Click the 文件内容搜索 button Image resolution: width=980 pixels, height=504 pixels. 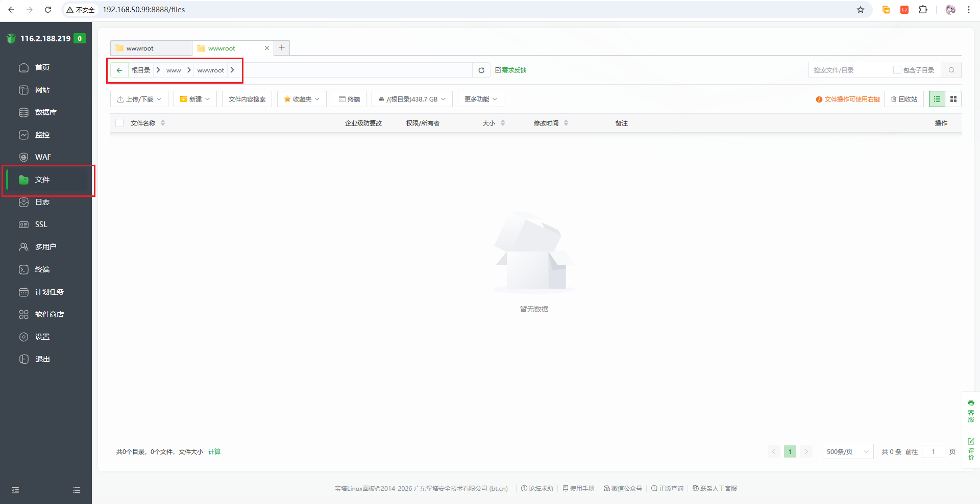247,99
